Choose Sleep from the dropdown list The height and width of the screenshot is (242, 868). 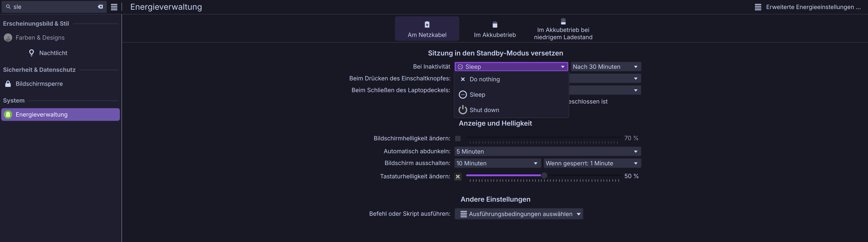(511, 95)
